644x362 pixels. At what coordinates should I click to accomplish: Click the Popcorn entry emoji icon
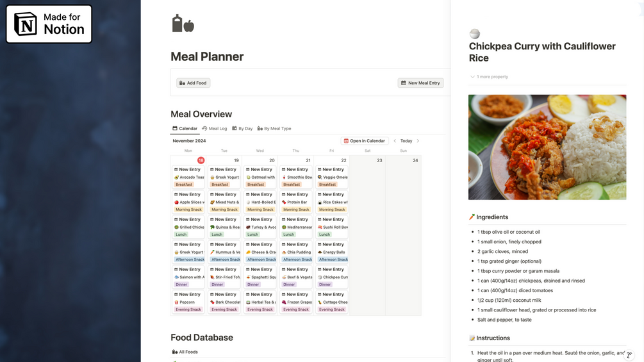tap(177, 302)
